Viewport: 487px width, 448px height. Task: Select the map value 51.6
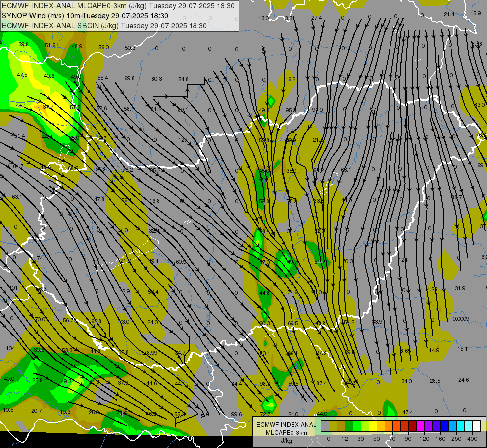[50, 45]
